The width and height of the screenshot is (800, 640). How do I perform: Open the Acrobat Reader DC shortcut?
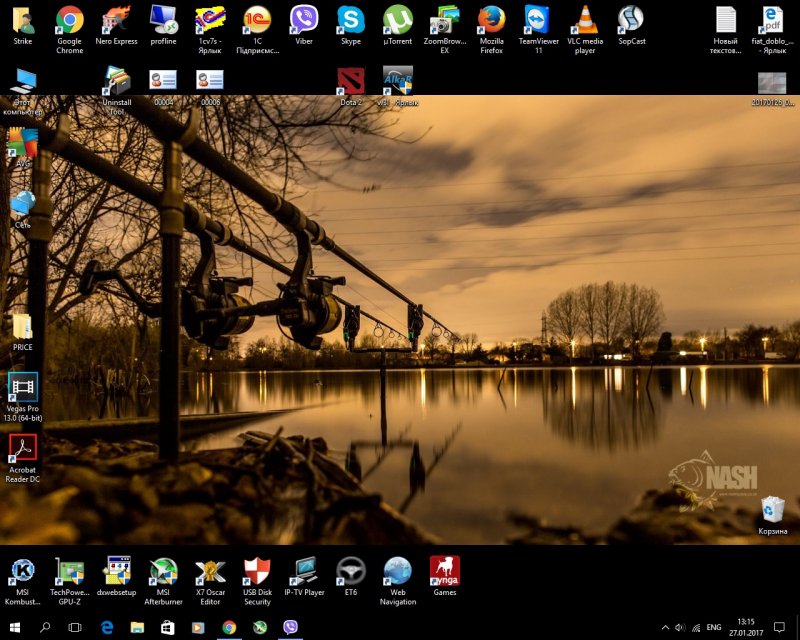point(22,448)
